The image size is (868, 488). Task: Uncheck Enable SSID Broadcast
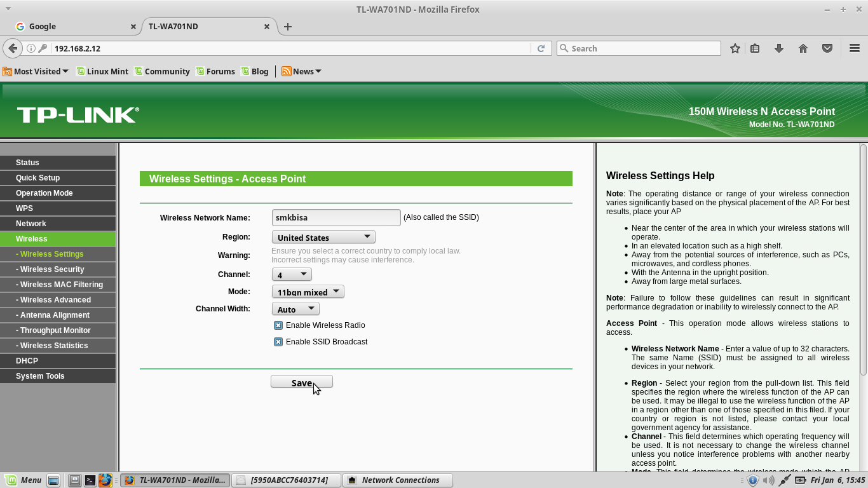tap(278, 341)
